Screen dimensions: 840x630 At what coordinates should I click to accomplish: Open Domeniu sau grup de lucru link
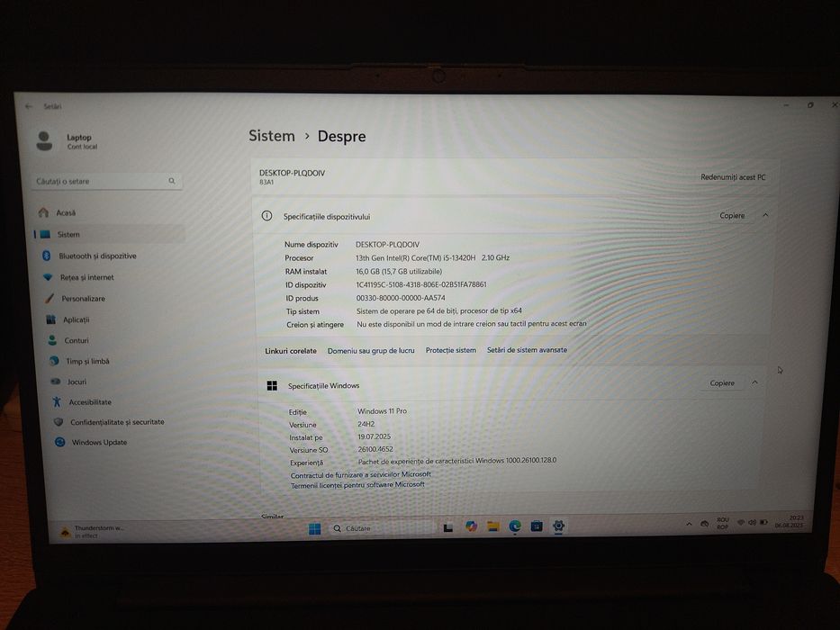tap(371, 350)
